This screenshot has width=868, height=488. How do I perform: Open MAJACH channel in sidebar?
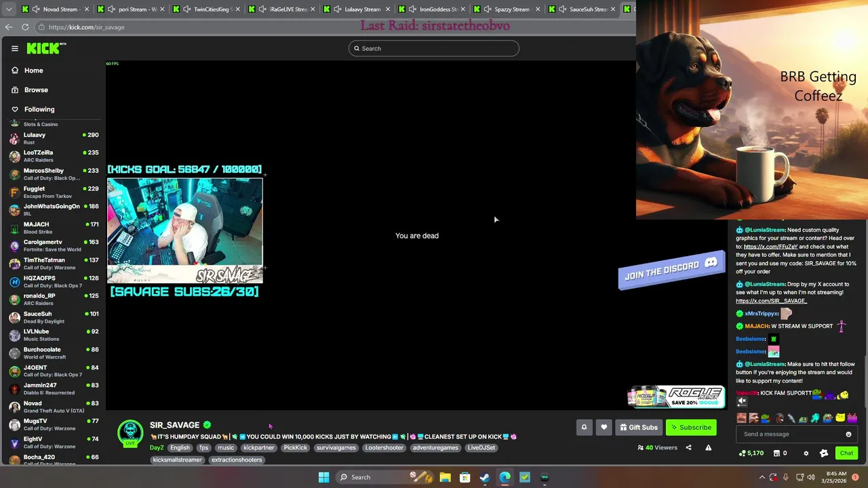(x=53, y=228)
